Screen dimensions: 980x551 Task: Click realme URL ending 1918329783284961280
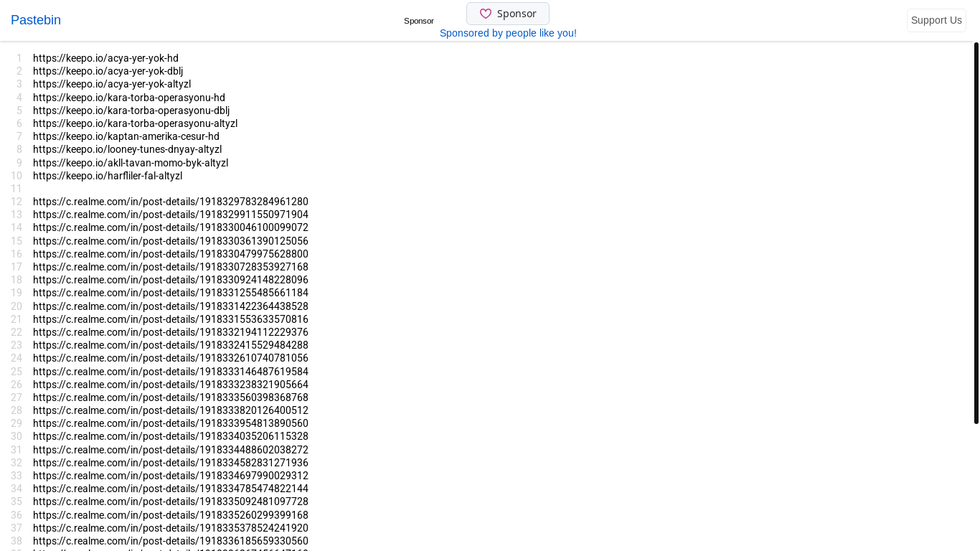[171, 202]
